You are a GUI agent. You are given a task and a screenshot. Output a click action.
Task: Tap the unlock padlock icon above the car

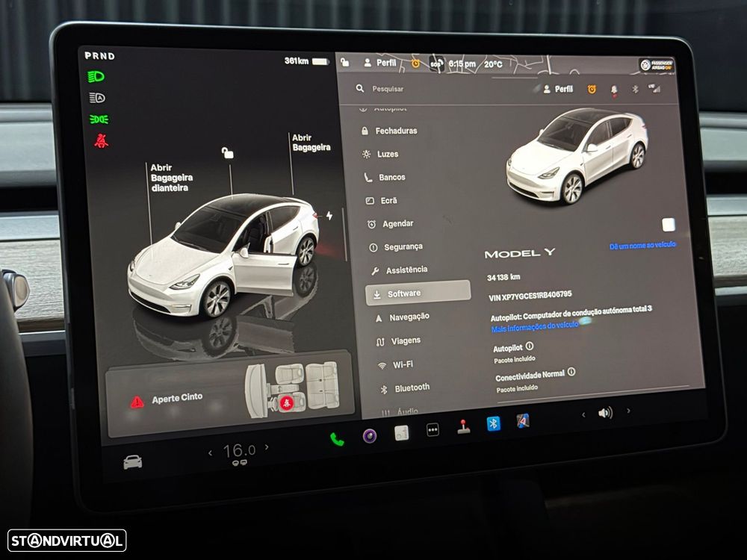pos(227,152)
